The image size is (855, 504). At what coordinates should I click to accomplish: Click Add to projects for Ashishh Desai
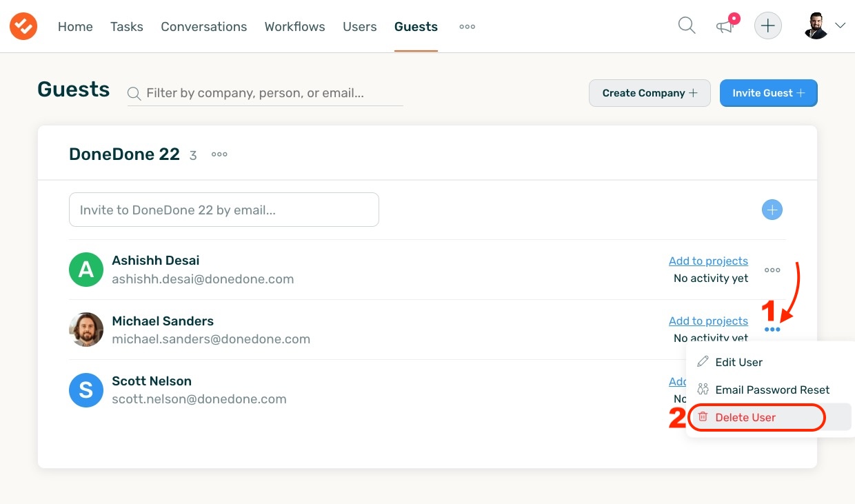click(x=708, y=261)
